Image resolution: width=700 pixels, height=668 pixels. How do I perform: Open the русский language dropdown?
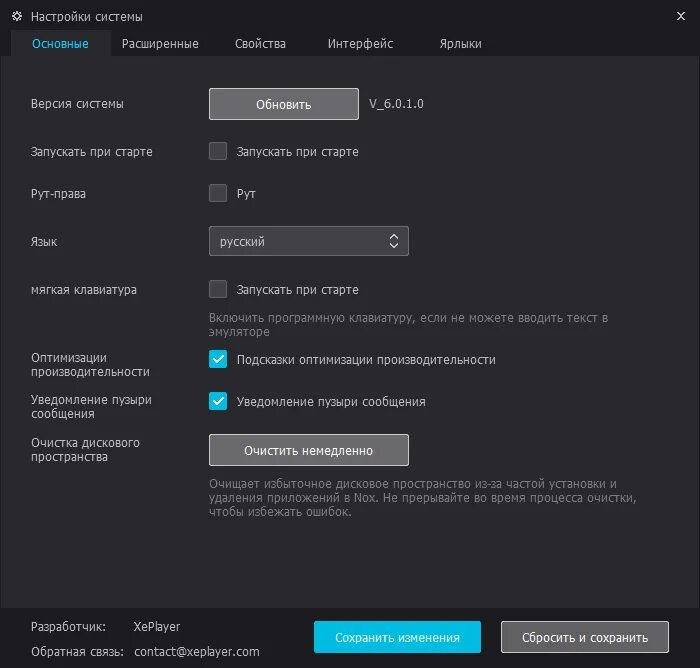[308, 241]
